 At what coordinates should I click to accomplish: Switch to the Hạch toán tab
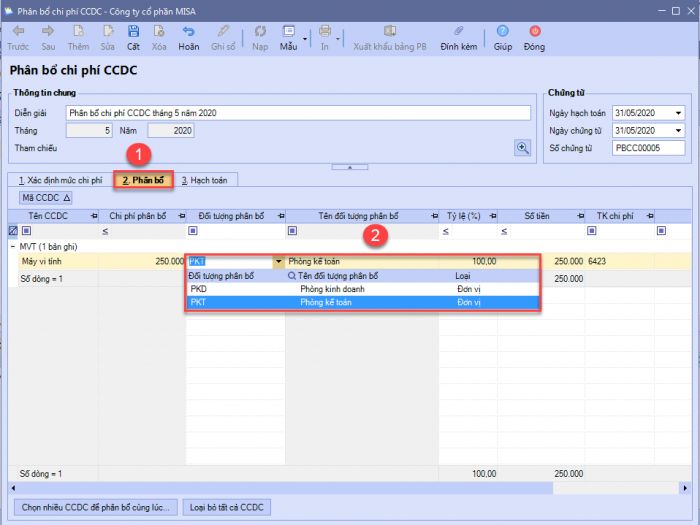[x=204, y=180]
